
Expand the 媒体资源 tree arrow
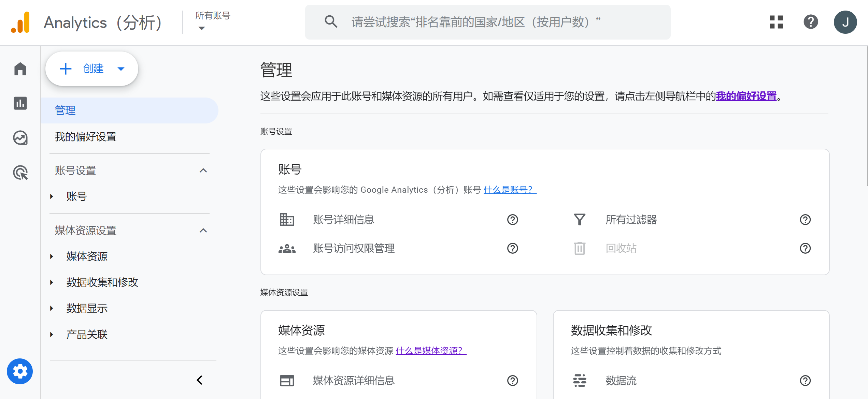click(x=52, y=256)
